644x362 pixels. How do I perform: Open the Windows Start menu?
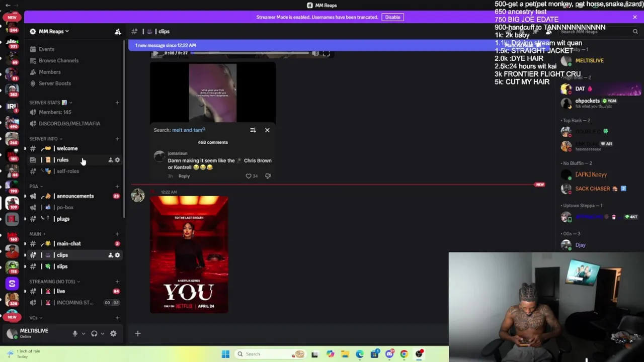coord(225,354)
